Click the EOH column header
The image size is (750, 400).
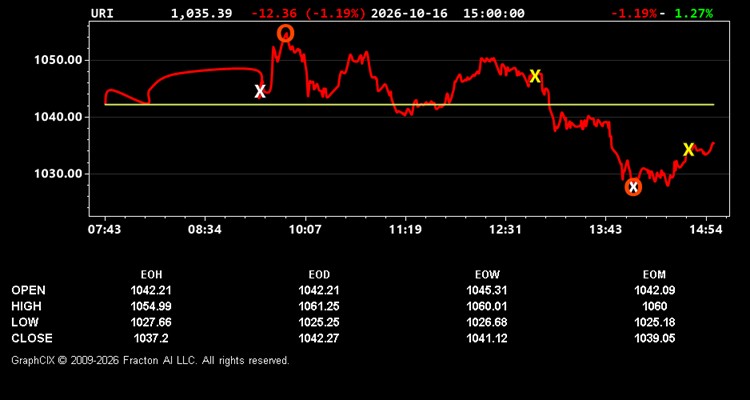click(151, 275)
